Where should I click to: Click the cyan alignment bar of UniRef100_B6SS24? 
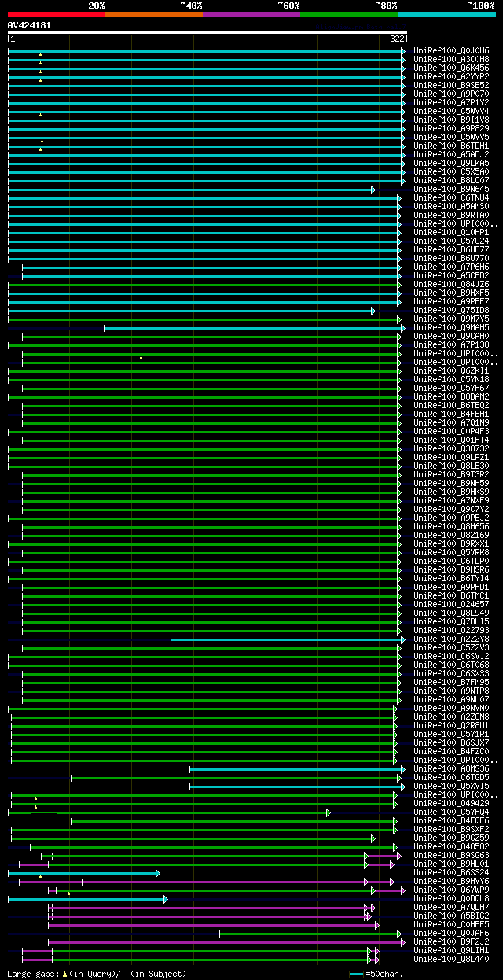click(84, 873)
